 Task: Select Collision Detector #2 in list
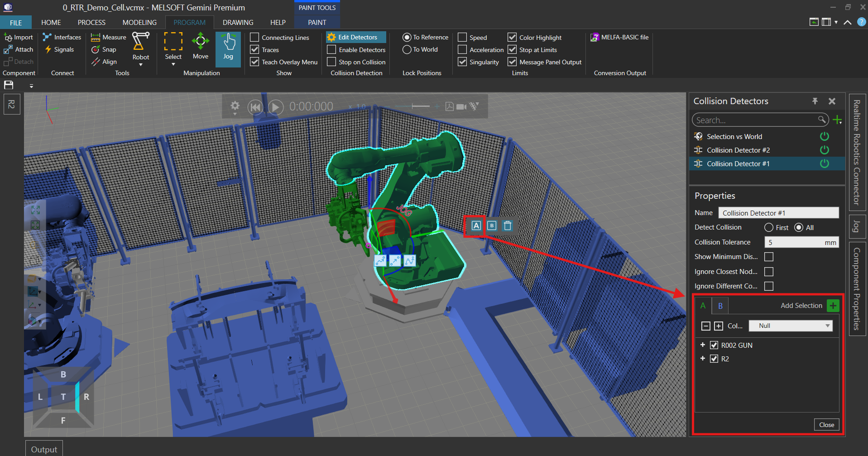[738, 150]
